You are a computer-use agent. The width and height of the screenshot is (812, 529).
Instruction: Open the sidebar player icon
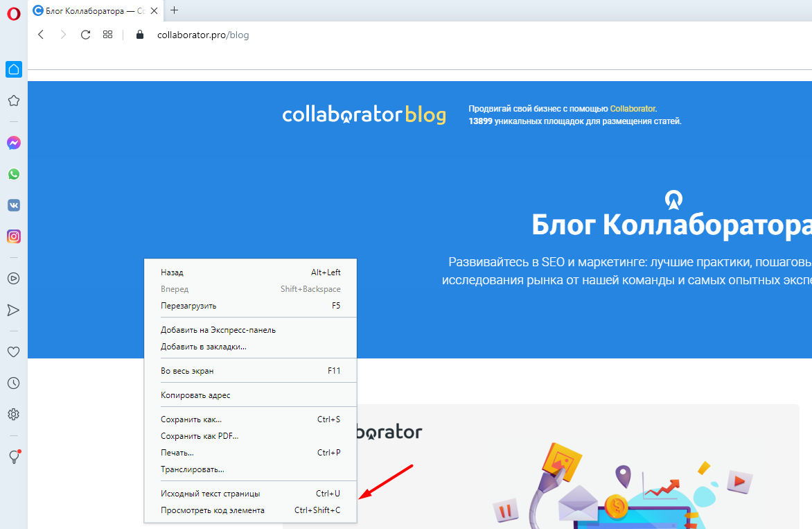pyautogui.click(x=13, y=279)
